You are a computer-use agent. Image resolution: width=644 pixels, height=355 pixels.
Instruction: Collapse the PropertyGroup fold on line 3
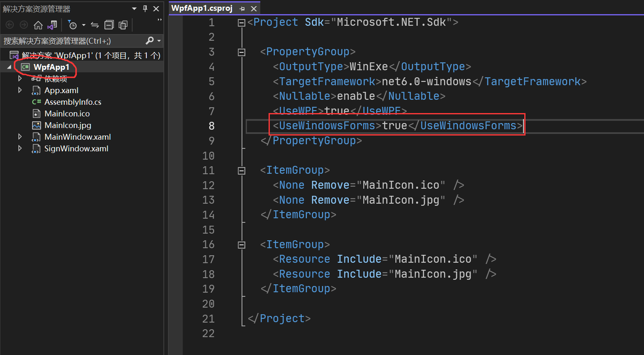(x=242, y=52)
